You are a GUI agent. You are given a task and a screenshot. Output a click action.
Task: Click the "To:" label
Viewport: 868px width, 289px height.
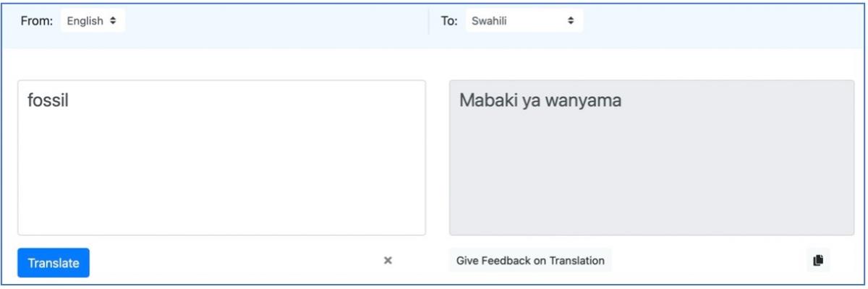click(x=448, y=21)
